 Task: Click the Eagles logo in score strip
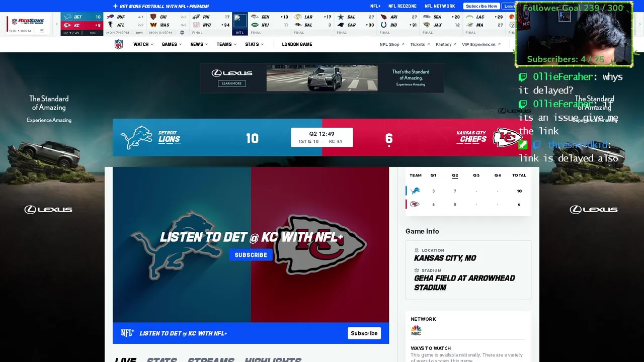196,17
